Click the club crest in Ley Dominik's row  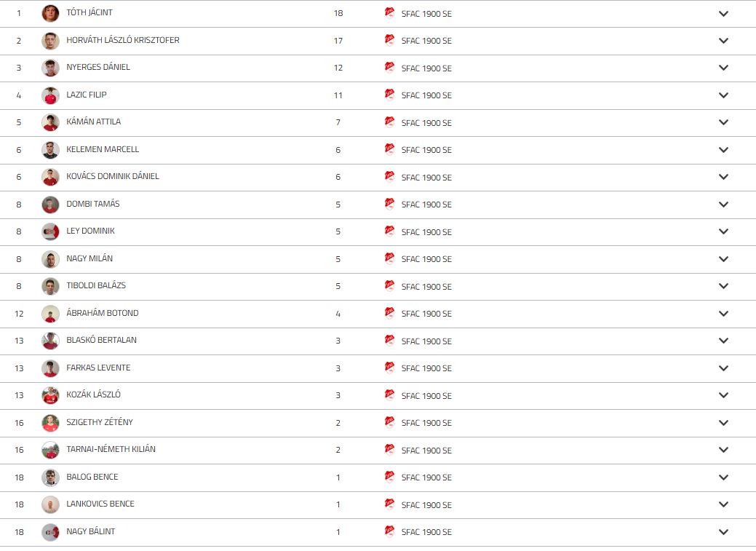(x=389, y=231)
